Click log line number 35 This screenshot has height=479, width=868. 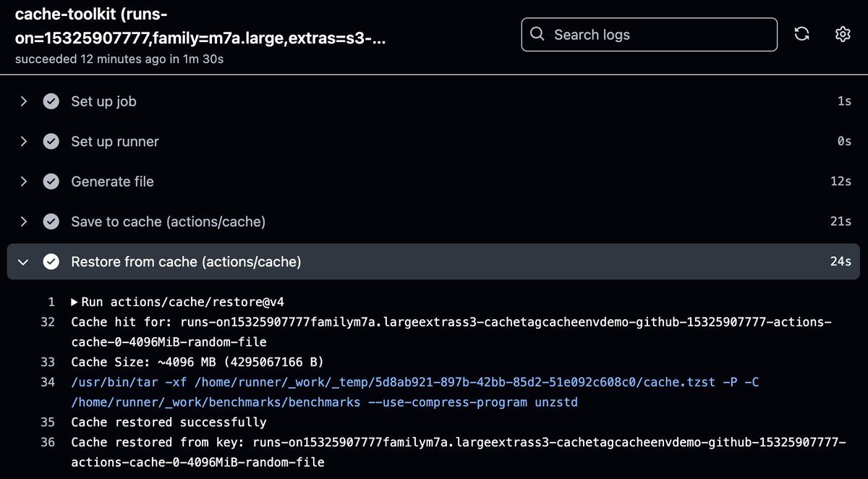click(48, 422)
